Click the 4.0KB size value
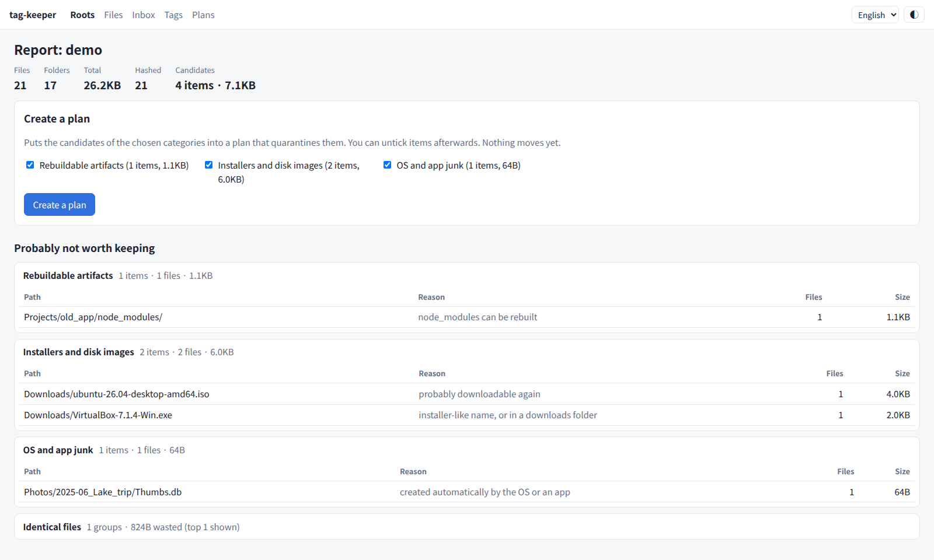 (898, 394)
